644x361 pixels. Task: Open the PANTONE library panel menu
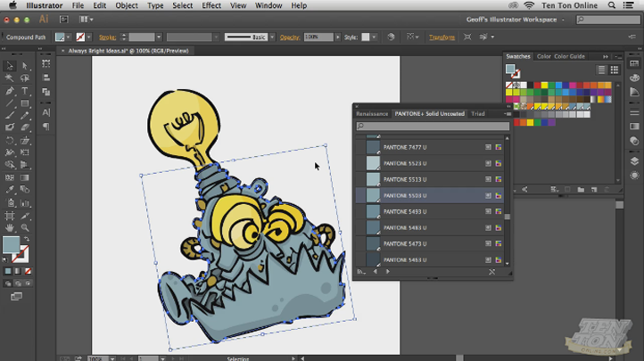coord(508,114)
